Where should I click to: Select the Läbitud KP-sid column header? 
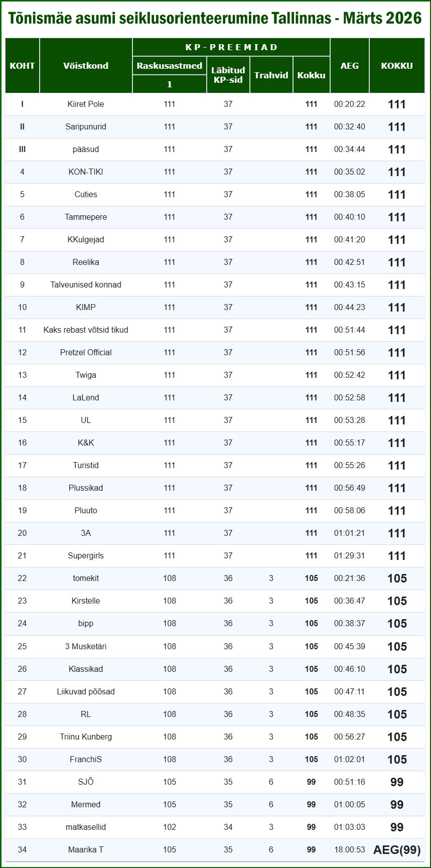click(228, 75)
